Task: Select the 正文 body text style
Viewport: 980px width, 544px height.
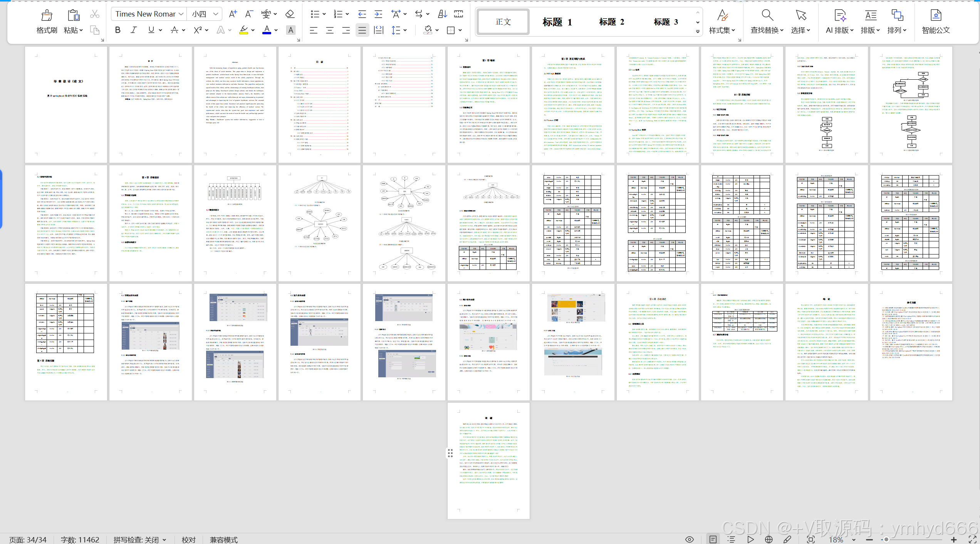Action: coord(503,22)
